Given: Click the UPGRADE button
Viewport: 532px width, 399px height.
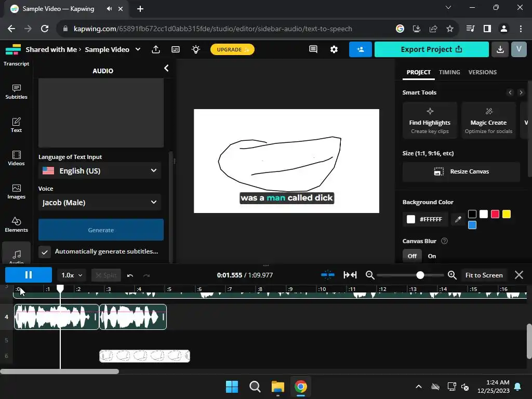Looking at the screenshot, I should [232, 49].
